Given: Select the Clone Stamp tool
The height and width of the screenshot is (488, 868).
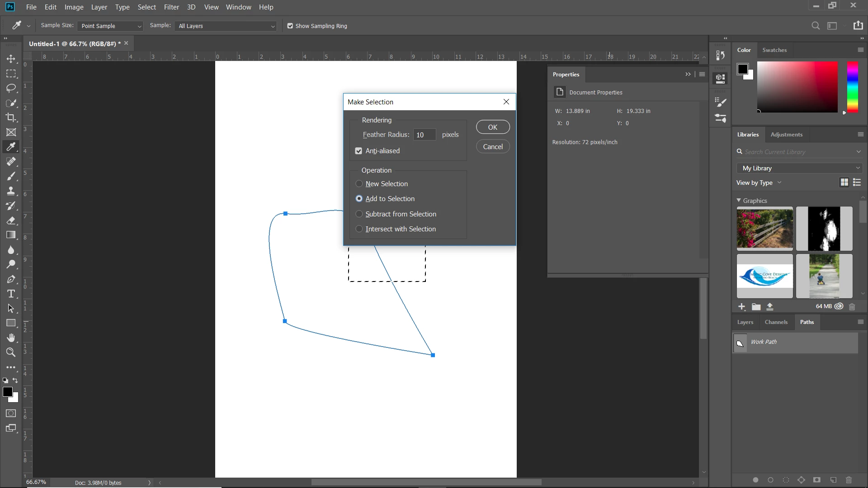Looking at the screenshot, I should 11,191.
